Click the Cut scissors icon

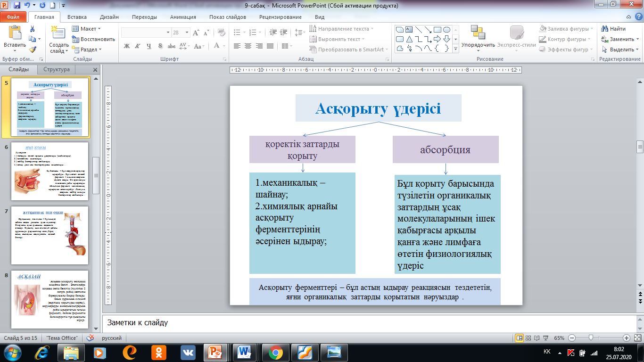pyautogui.click(x=32, y=29)
